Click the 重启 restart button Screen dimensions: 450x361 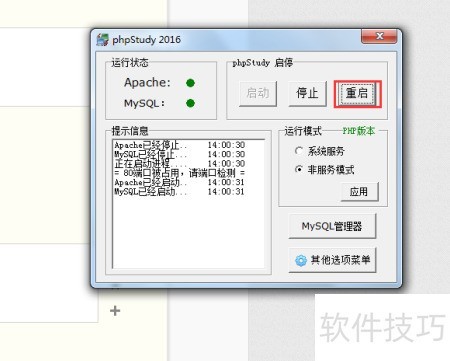[x=357, y=94]
